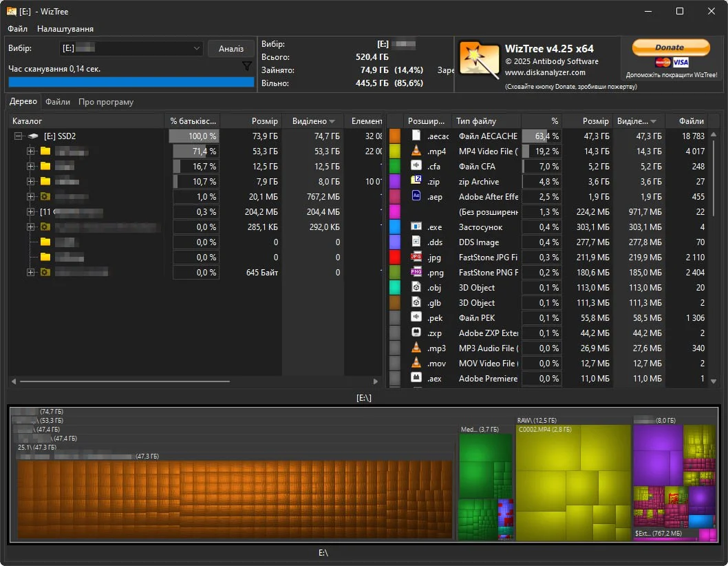Click the RAW\ (12,5 ГБ) treemap label
The height and width of the screenshot is (566, 728).
tap(537, 420)
